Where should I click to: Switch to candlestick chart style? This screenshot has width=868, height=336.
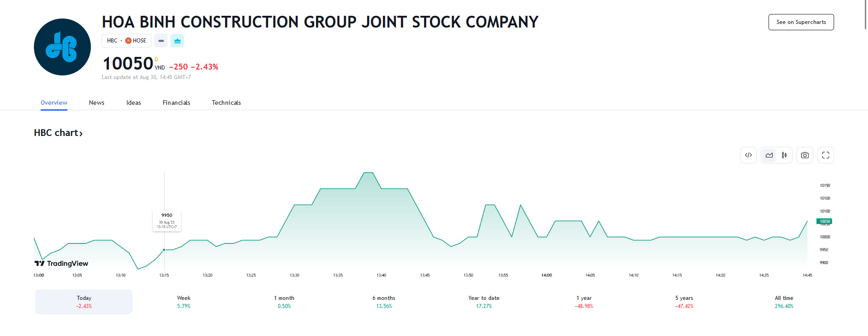click(x=784, y=155)
